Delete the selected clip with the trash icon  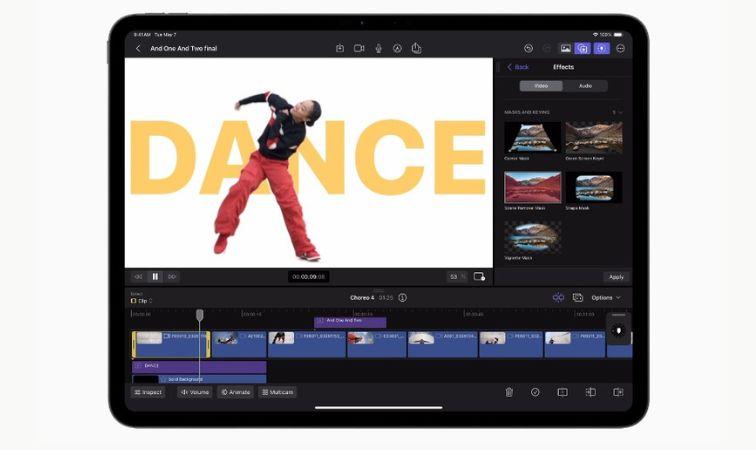point(509,392)
